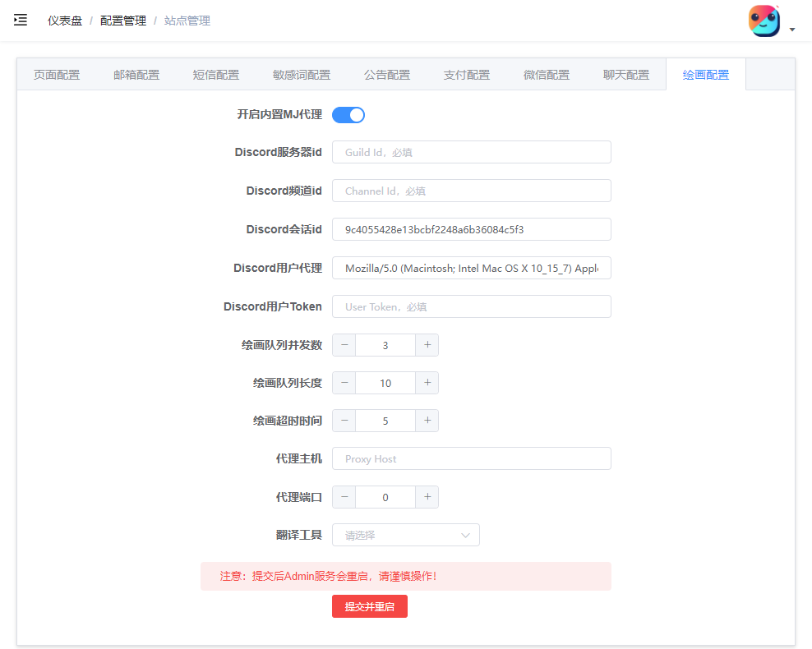This screenshot has width=812, height=649.
Task: Switch to the 邮箱配置 tab
Action: coord(136,75)
